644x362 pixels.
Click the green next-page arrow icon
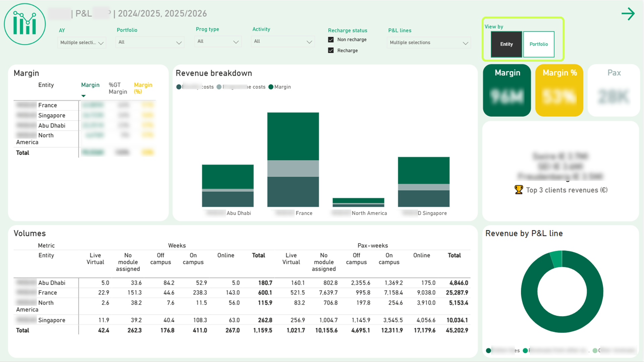click(628, 14)
